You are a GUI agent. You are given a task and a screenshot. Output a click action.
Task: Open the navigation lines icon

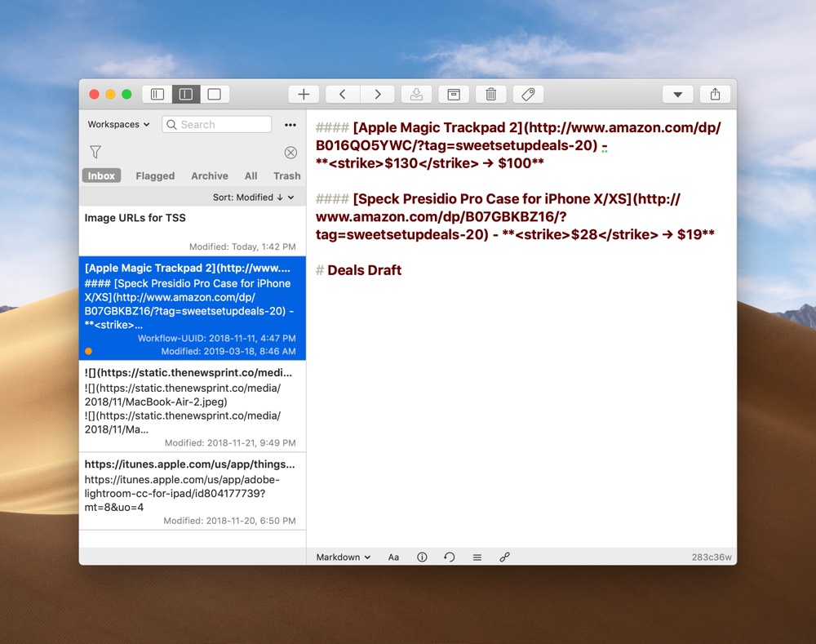click(477, 557)
